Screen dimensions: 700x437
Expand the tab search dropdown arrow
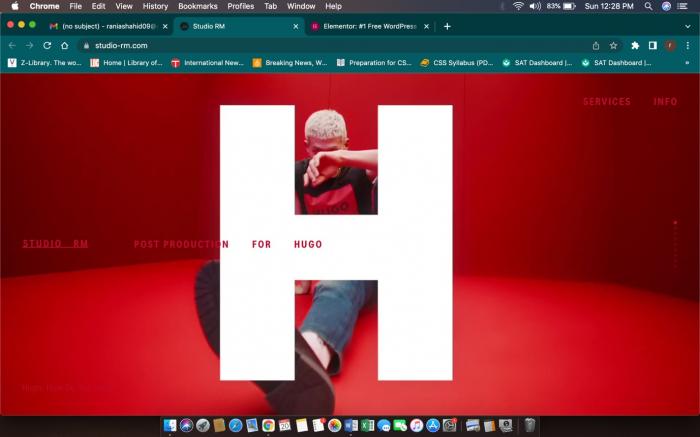coord(688,26)
